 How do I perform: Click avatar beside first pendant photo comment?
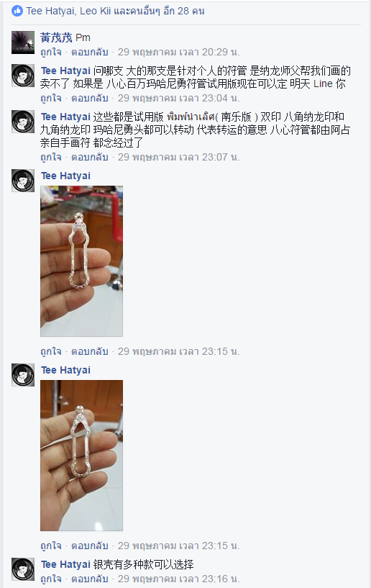[23, 181]
